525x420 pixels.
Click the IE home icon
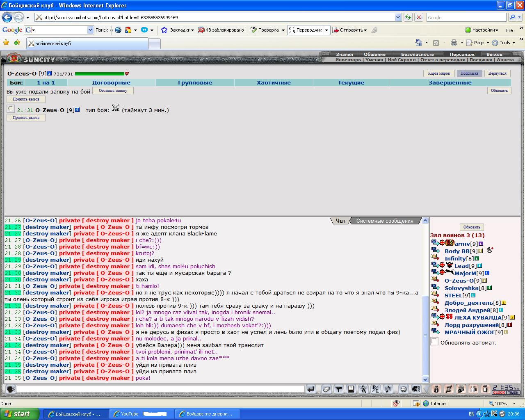coord(419,43)
